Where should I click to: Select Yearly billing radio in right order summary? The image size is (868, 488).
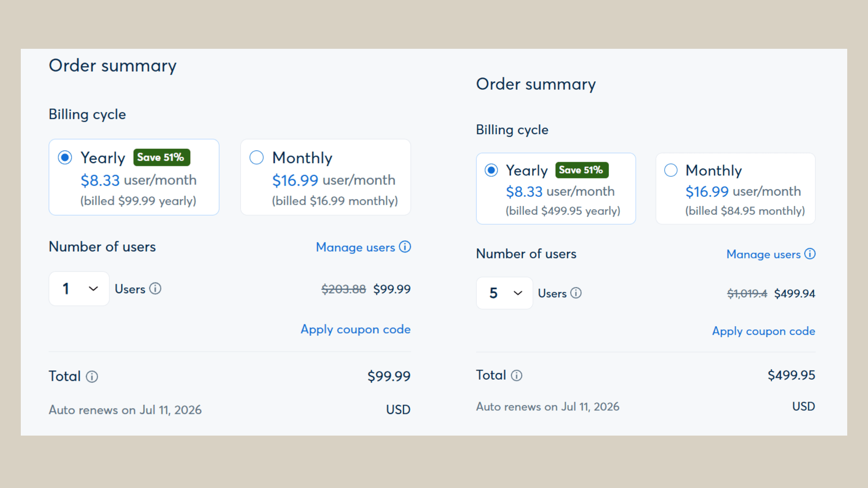click(491, 170)
